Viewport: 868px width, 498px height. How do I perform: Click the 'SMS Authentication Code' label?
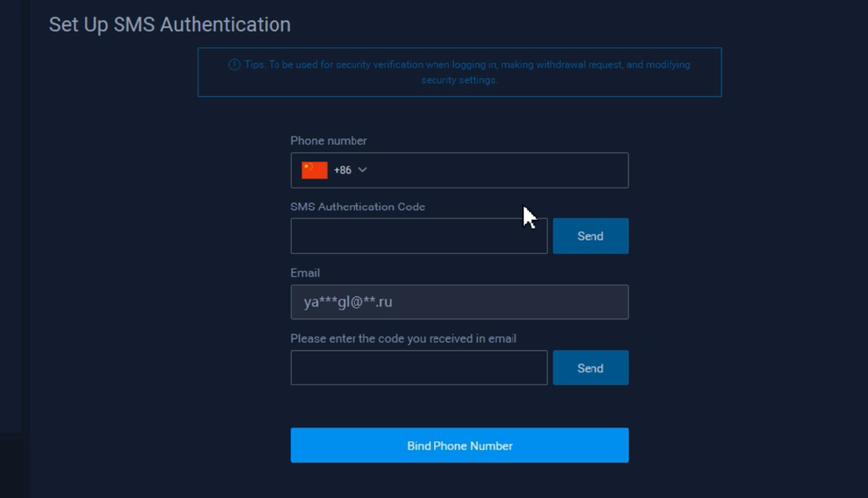(357, 207)
